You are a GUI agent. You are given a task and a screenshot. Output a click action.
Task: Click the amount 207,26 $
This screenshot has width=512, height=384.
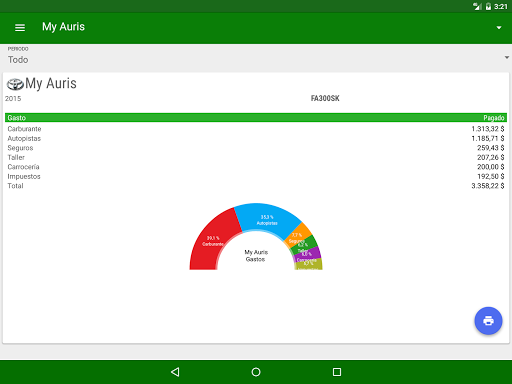click(x=490, y=157)
